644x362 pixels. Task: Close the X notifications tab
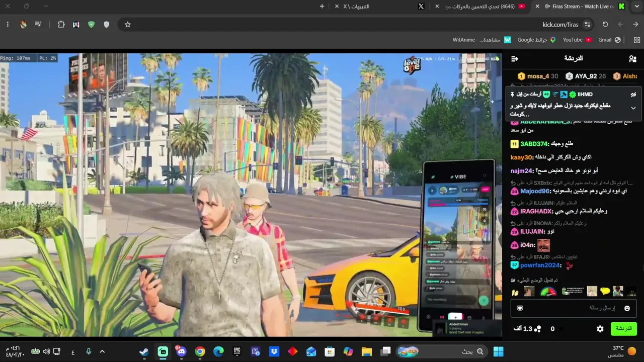[x=337, y=7]
